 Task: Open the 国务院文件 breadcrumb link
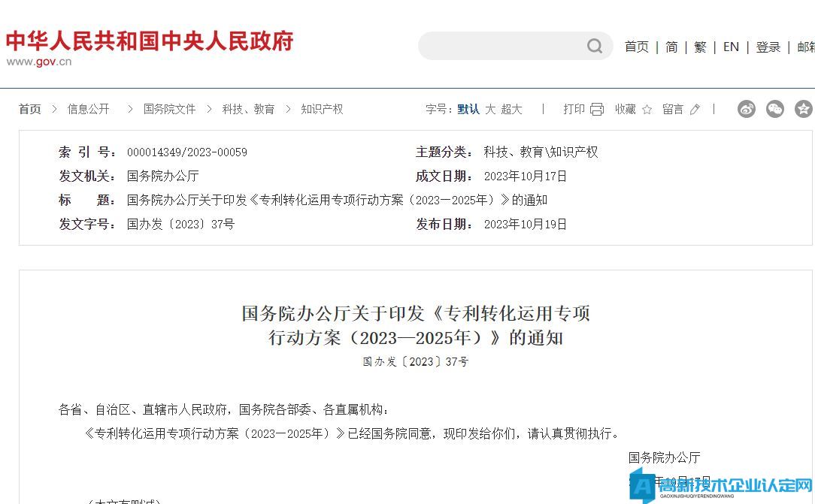[169, 109]
